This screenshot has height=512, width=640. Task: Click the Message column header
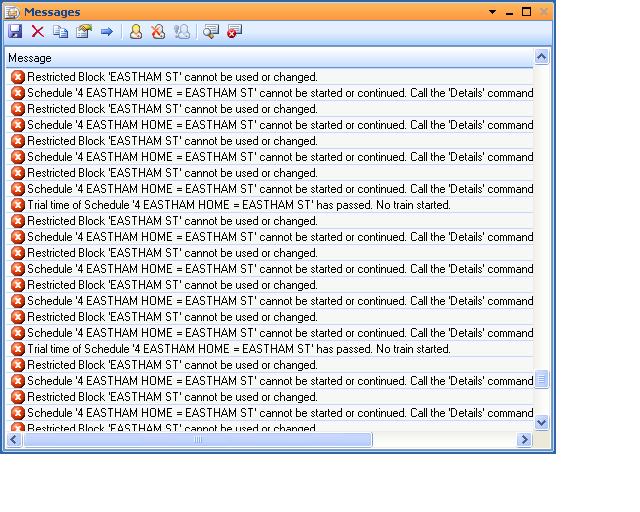click(x=268, y=58)
